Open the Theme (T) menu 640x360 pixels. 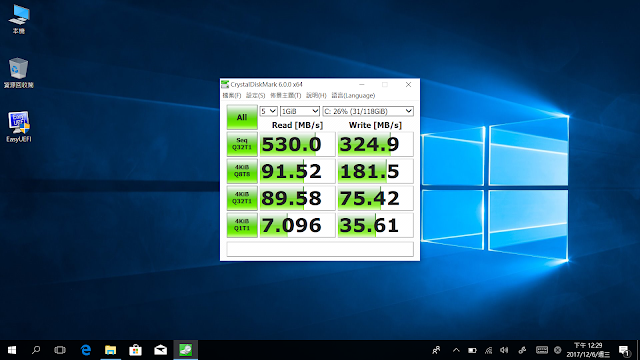pyautogui.click(x=285, y=96)
